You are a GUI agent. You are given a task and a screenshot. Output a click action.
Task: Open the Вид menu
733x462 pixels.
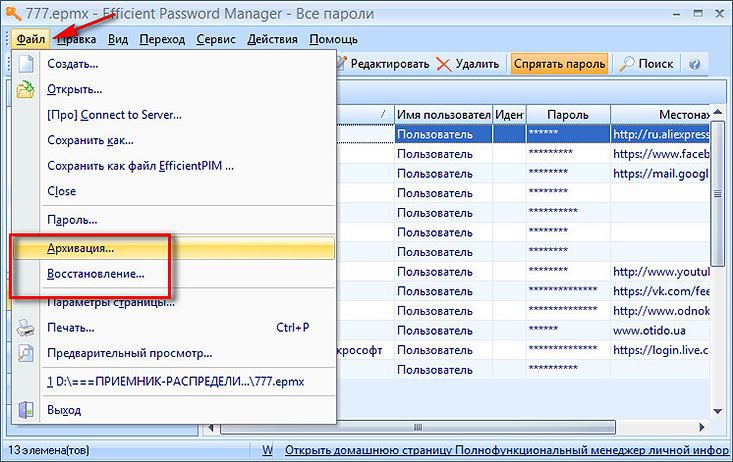[118, 39]
